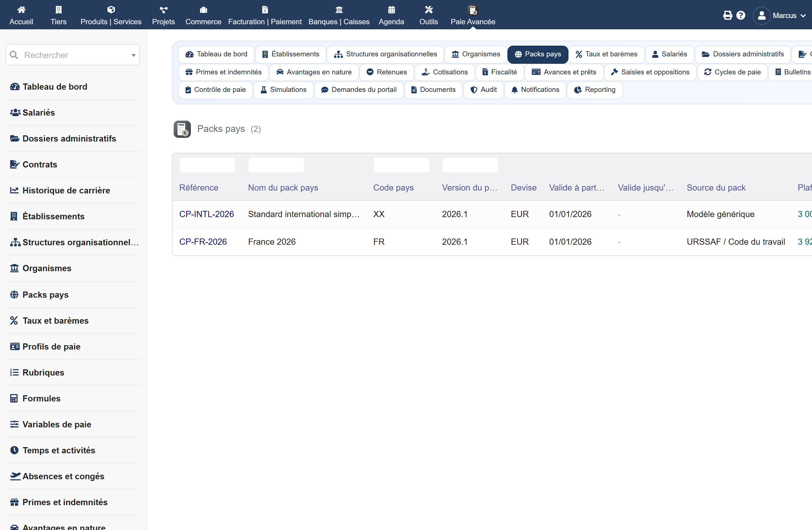Viewport: 812px width, 530px height.
Task: Click the sidebar Formules calculator icon
Action: pyautogui.click(x=14, y=398)
